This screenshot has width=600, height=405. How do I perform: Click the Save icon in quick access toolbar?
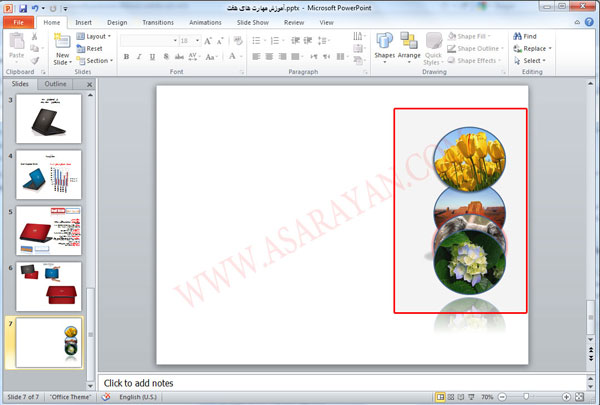click(21, 7)
